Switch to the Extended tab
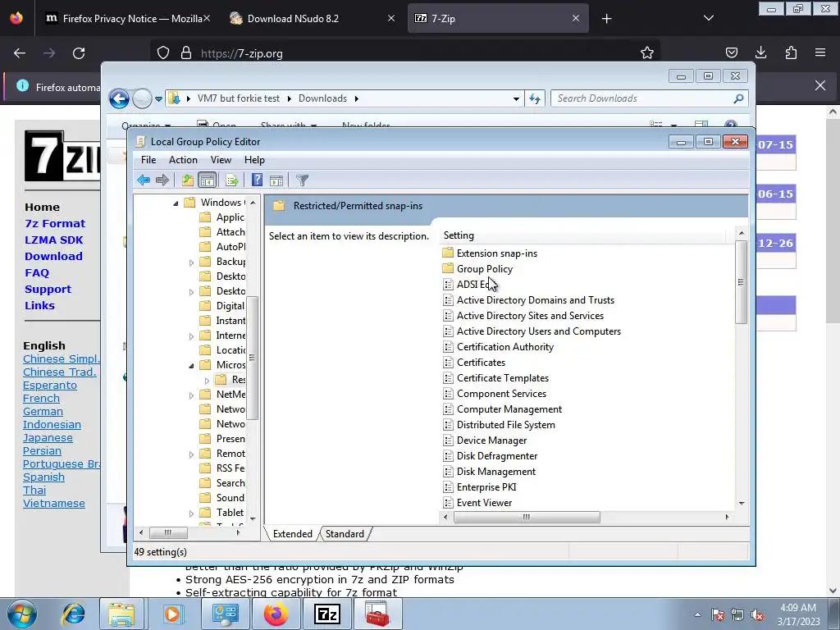This screenshot has width=840, height=630. pos(293,533)
